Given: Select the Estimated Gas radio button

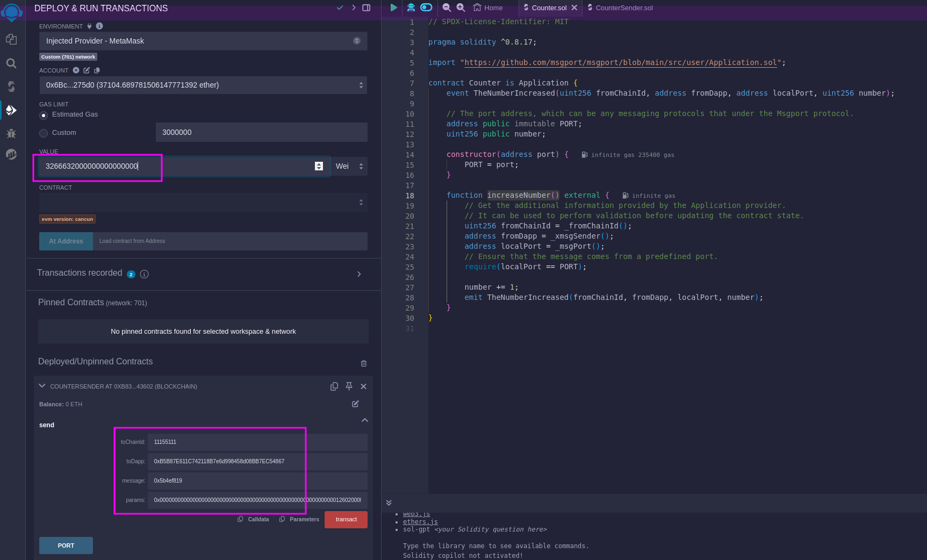Looking at the screenshot, I should pyautogui.click(x=44, y=115).
